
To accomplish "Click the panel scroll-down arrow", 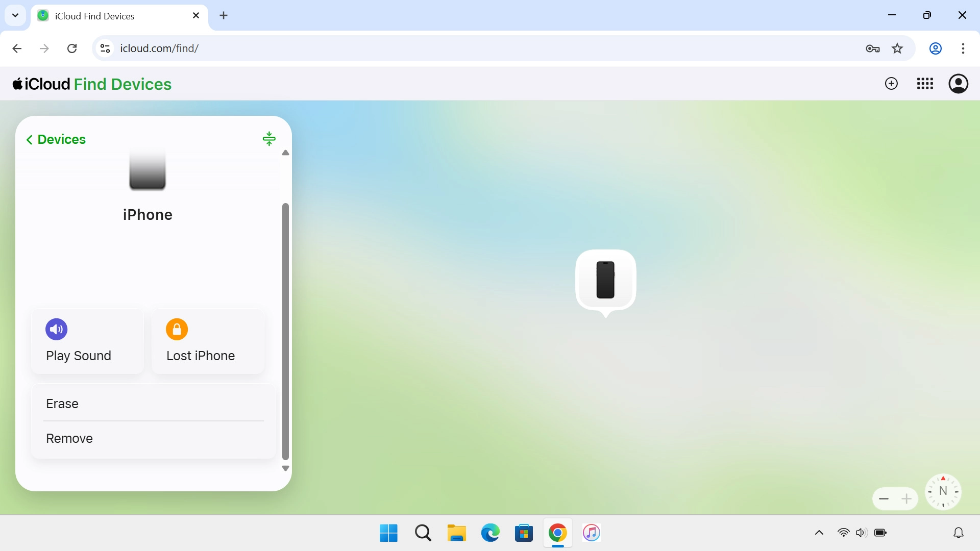I will click(x=285, y=468).
